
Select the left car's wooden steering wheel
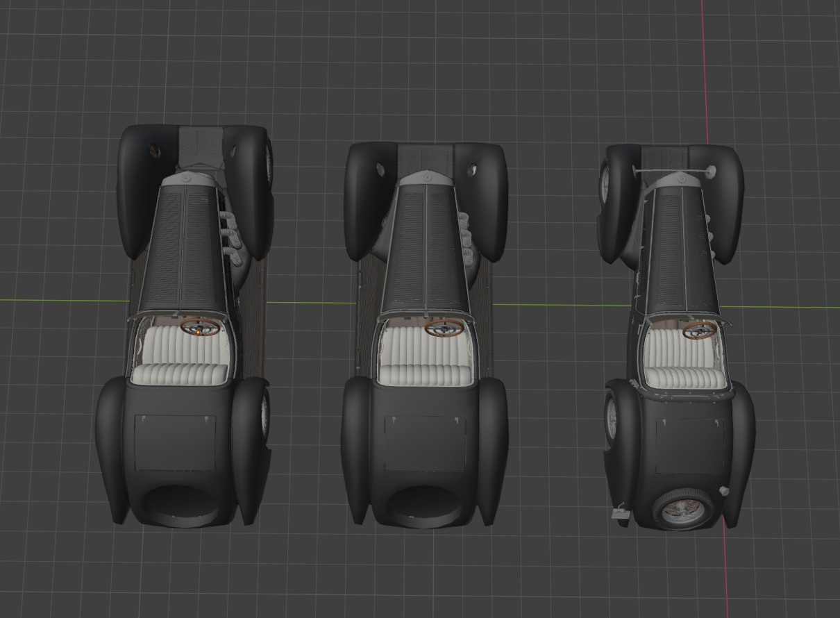click(201, 326)
